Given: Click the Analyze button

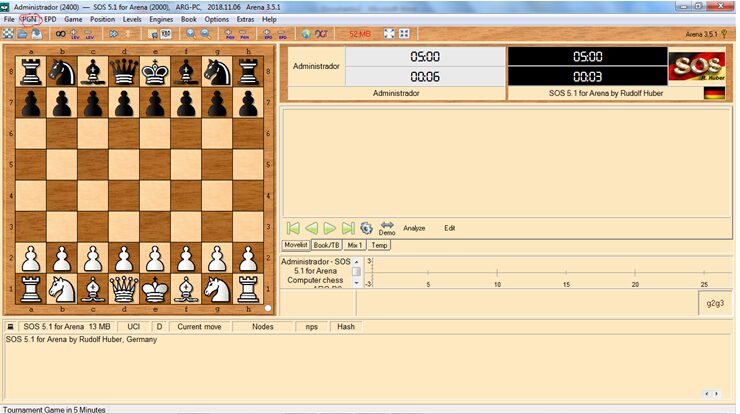Looking at the screenshot, I should tap(414, 228).
